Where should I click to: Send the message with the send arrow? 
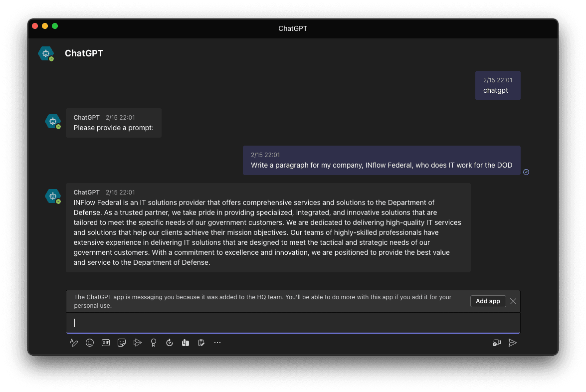point(513,343)
